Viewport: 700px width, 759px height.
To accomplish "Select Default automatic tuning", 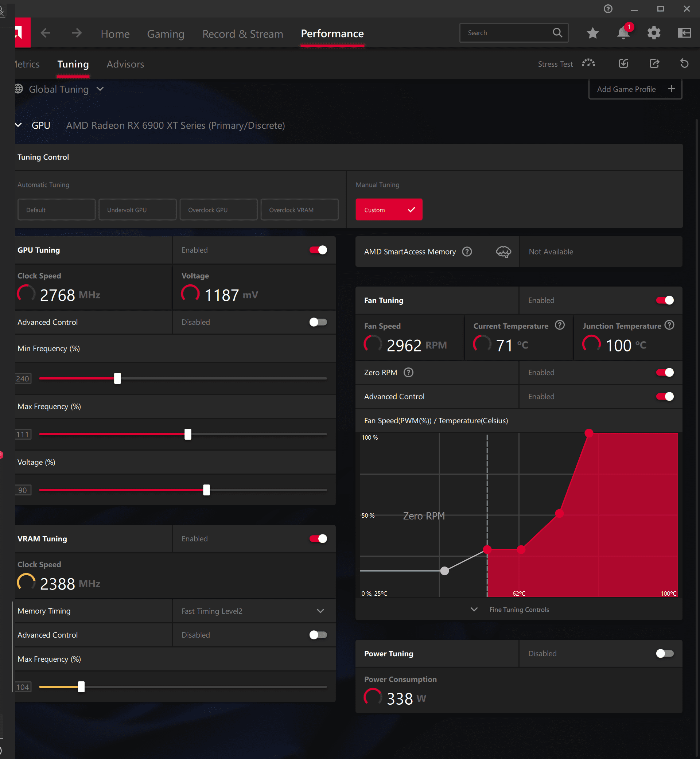I will [x=57, y=210].
